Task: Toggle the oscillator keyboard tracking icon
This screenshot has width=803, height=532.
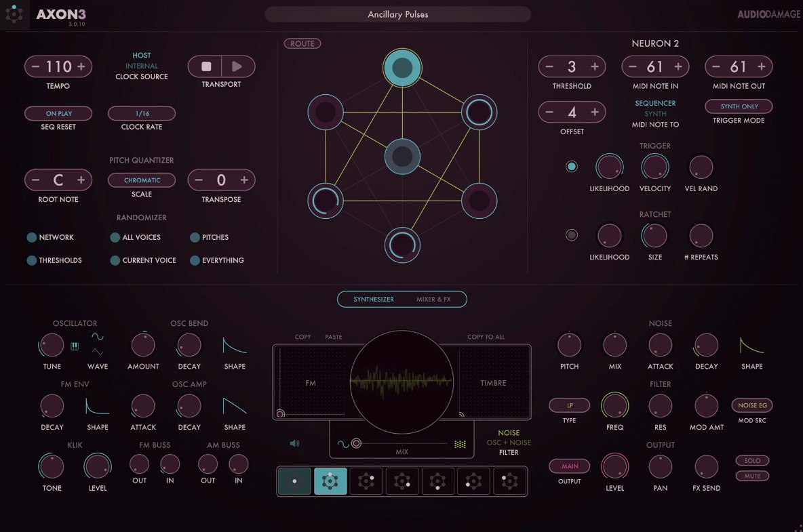Action: [x=75, y=346]
